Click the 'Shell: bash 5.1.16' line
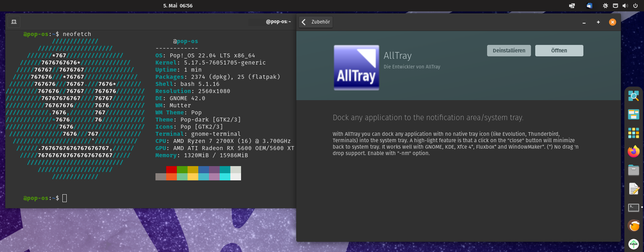Screen dimensions: 644x252 pyautogui.click(x=188, y=84)
